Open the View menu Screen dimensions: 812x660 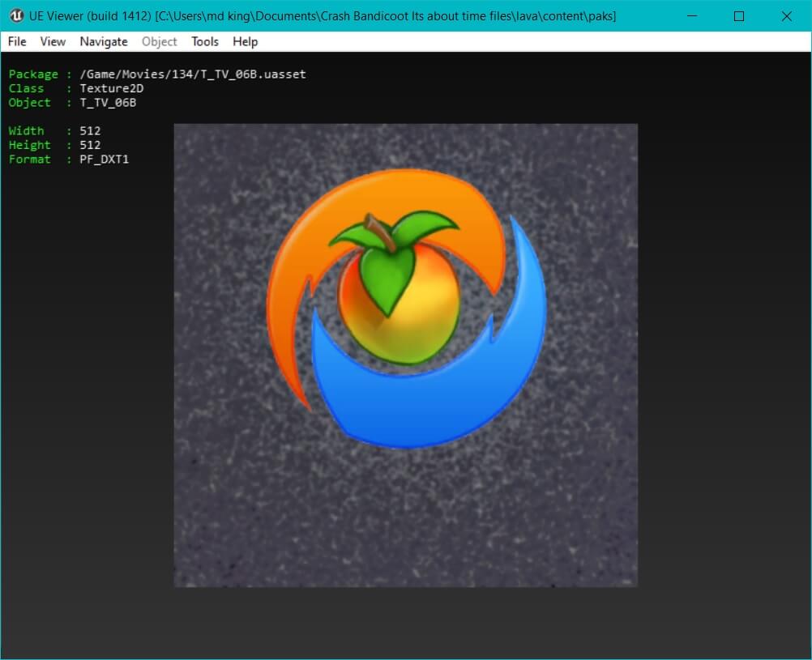tap(53, 41)
